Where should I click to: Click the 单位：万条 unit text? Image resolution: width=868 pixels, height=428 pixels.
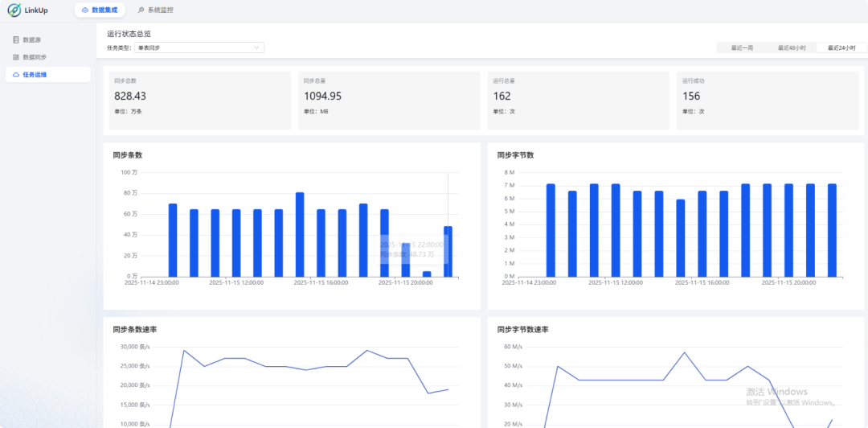[x=128, y=112]
